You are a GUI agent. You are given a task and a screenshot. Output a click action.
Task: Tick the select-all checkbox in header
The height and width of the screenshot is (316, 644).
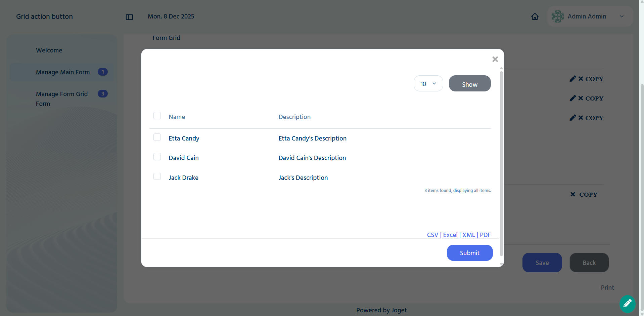click(x=157, y=116)
